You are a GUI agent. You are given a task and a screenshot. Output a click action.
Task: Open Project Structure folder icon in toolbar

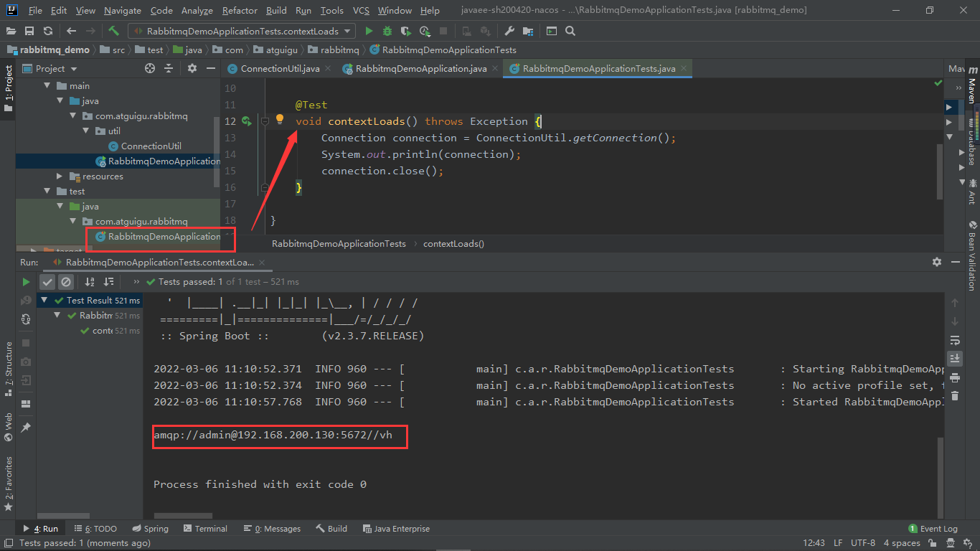(528, 31)
